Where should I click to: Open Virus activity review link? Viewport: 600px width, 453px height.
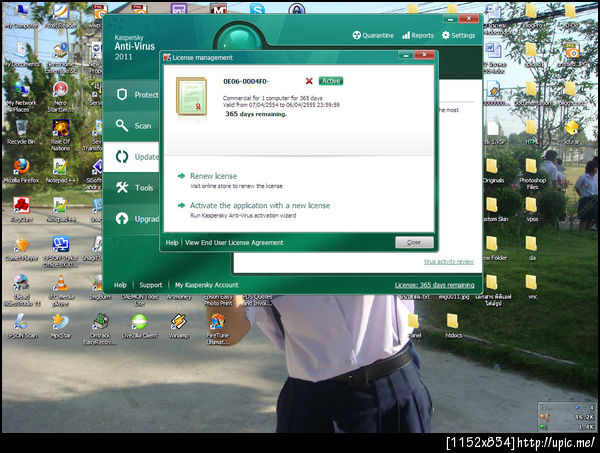tap(448, 262)
